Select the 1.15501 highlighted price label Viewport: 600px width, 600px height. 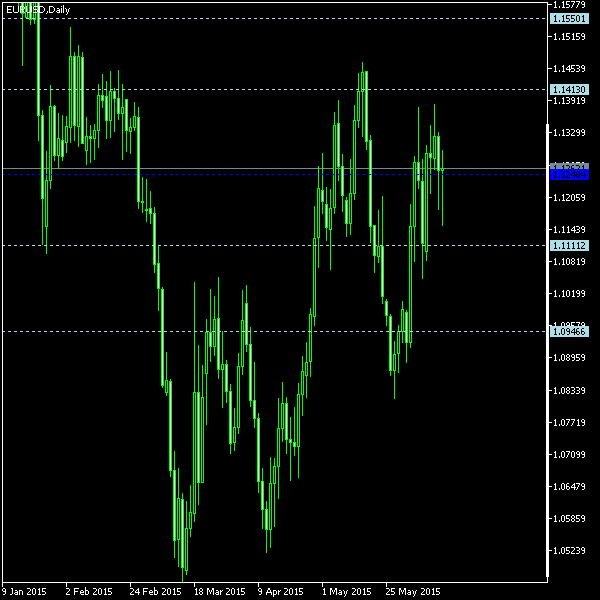(569, 18)
